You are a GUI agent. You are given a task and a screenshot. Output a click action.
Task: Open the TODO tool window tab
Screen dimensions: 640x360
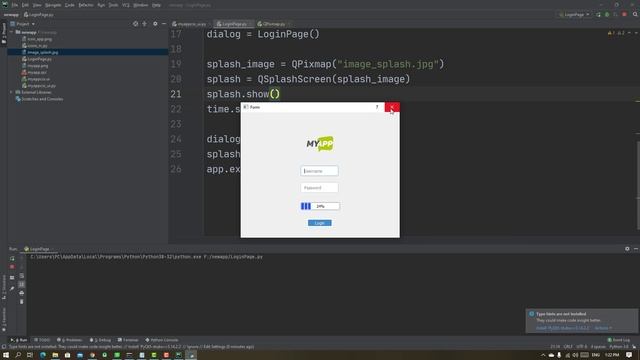pyautogui.click(x=42, y=340)
